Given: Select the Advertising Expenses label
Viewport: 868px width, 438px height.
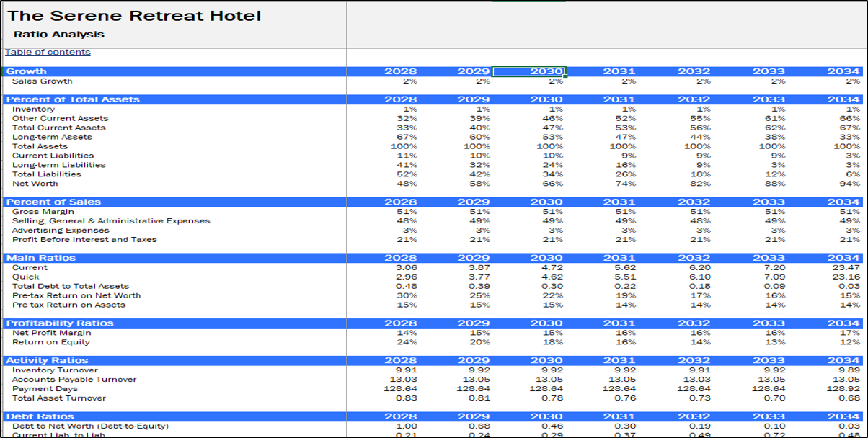Looking at the screenshot, I should click(x=61, y=231).
